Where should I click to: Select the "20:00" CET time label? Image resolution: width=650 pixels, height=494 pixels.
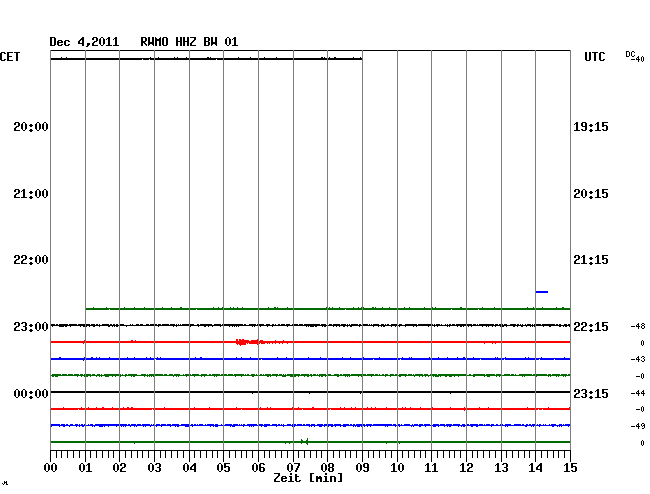pyautogui.click(x=31, y=127)
